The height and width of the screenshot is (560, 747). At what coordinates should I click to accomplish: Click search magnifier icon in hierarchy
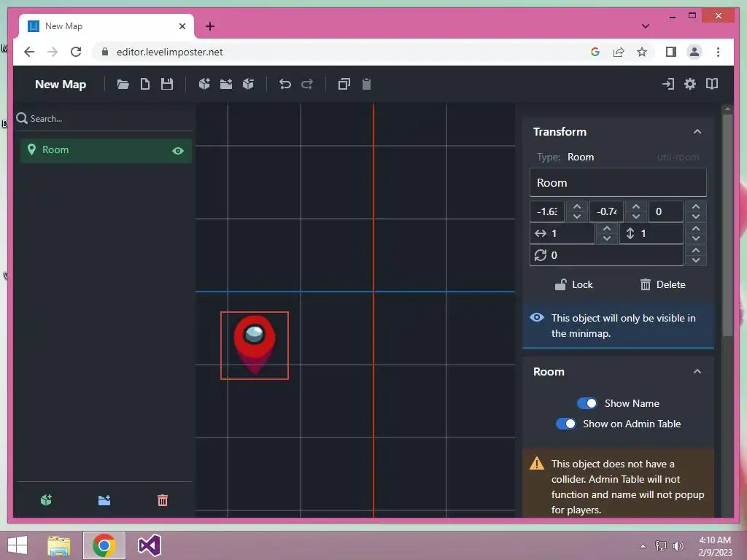point(22,118)
